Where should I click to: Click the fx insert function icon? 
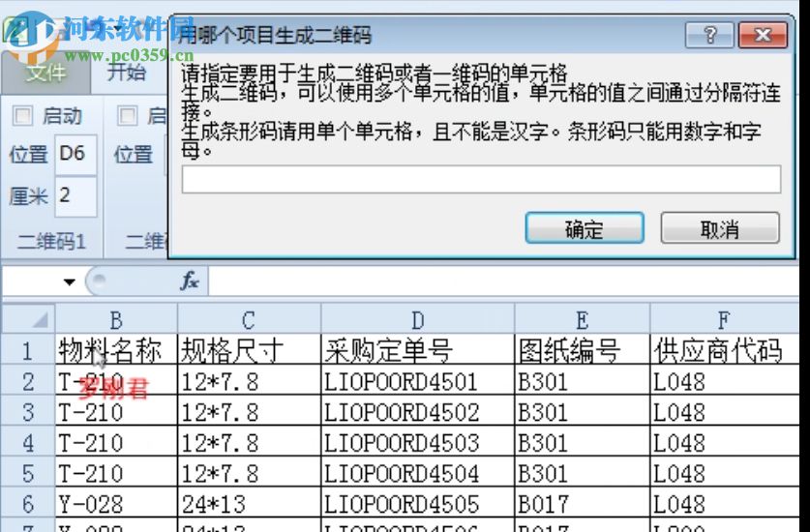190,281
